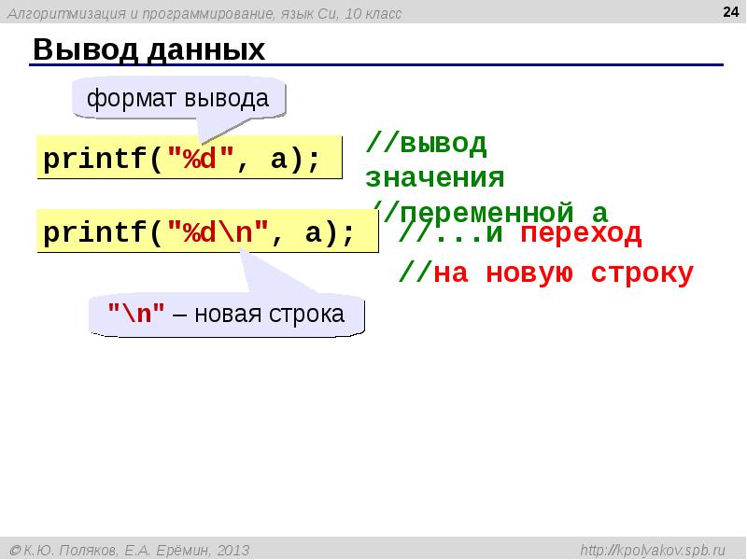This screenshot has width=747, height=560.
Task: Click the '"\n" – новая строка' callout
Action: click(226, 315)
